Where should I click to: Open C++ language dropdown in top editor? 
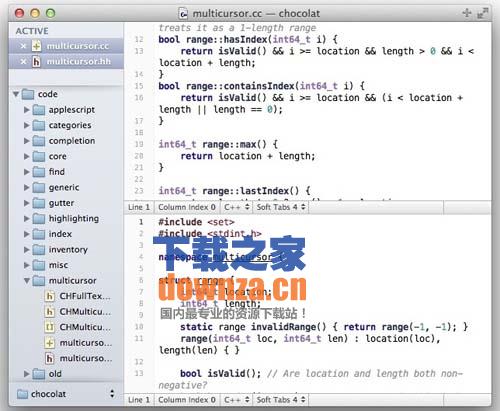click(237, 207)
